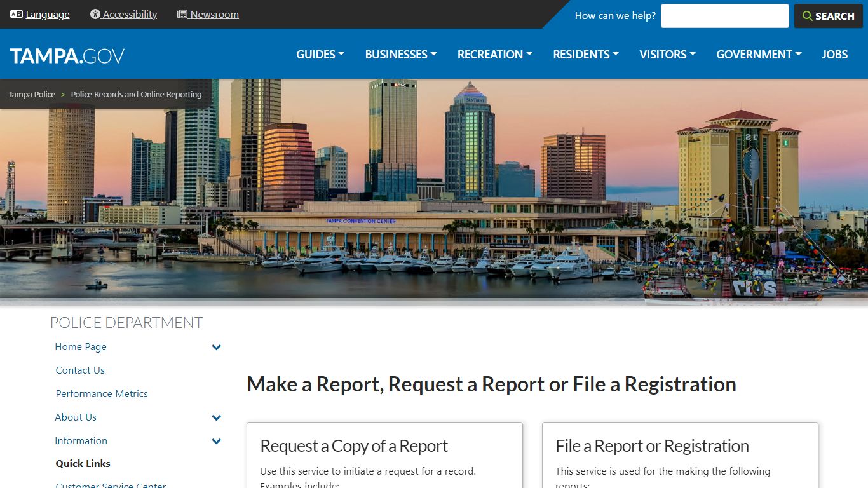
Task: Open the RECREATION dropdown menu
Action: (495, 55)
